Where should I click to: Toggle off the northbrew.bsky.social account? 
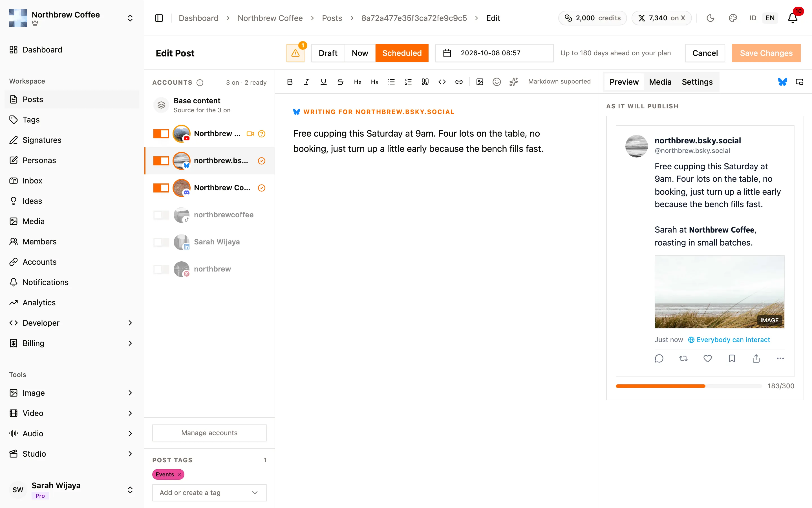pos(161,161)
